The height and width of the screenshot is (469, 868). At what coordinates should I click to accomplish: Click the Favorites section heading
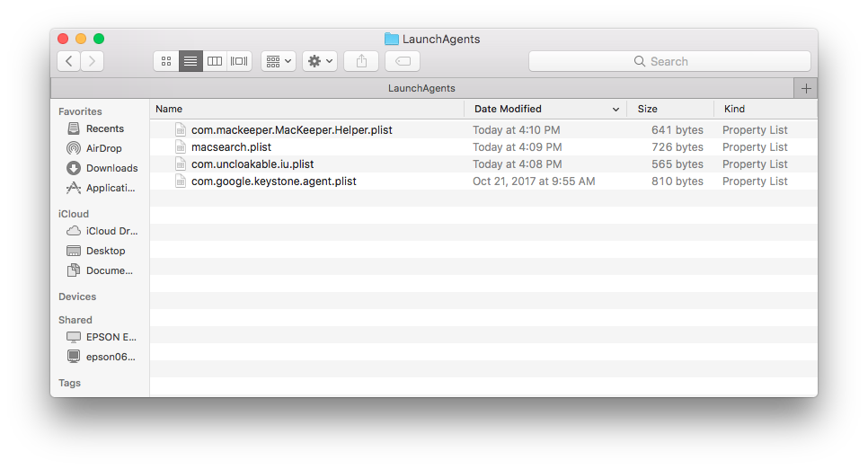tap(80, 111)
